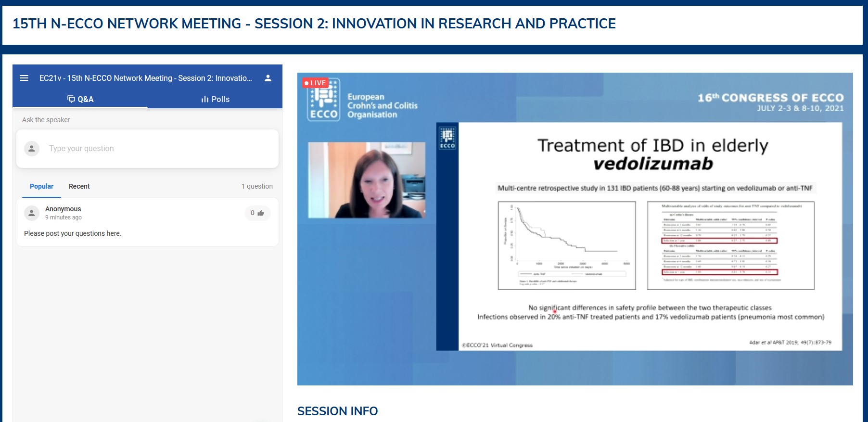Upvote the Anonymous question with thumbs-up
This screenshot has height=422, width=868.
pos(257,213)
